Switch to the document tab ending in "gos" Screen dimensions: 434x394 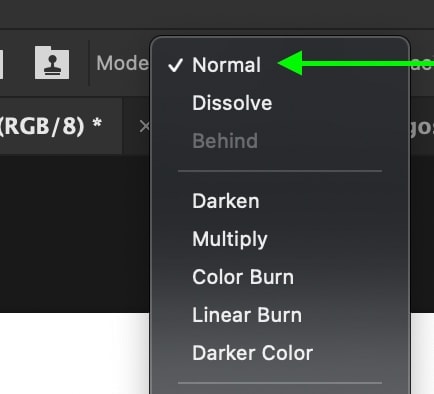click(422, 127)
